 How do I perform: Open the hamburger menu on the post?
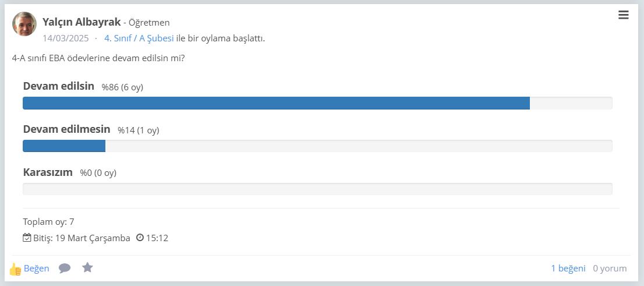click(623, 15)
